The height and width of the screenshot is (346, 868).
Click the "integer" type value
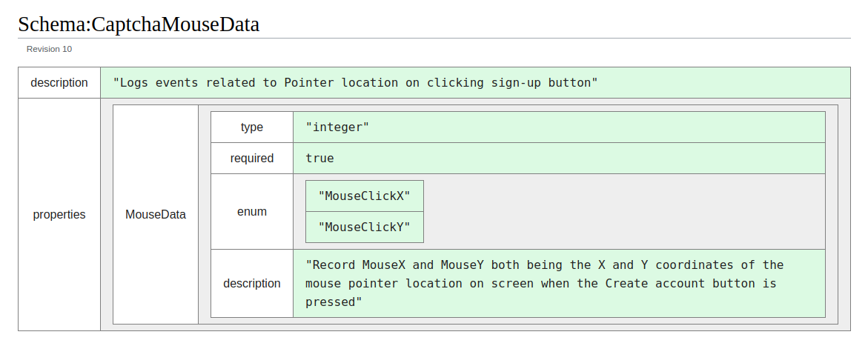(337, 127)
